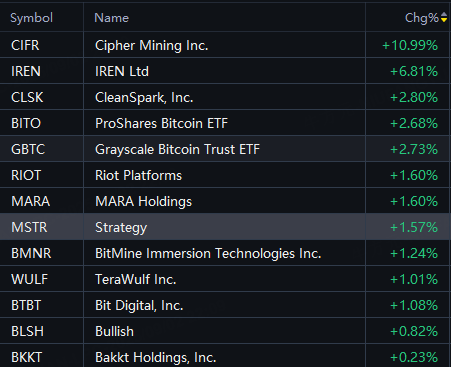Image resolution: width=451 pixels, height=367 pixels.
Task: Click the Chg% sort arrow icon
Action: (444, 17)
